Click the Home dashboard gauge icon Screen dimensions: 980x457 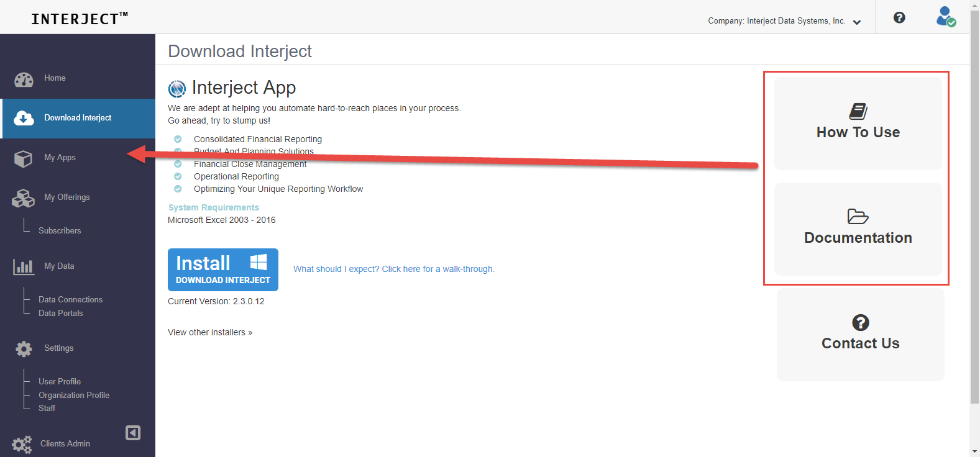point(24,79)
